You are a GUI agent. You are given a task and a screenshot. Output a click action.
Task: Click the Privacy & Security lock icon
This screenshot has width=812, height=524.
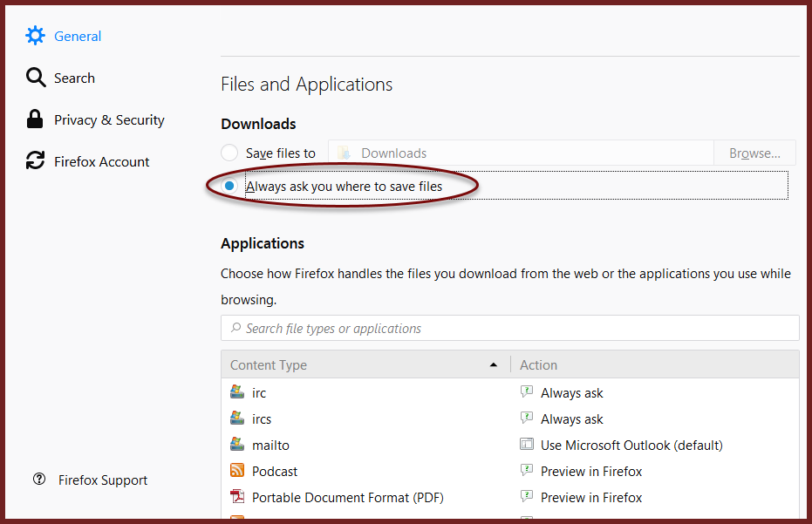35,119
